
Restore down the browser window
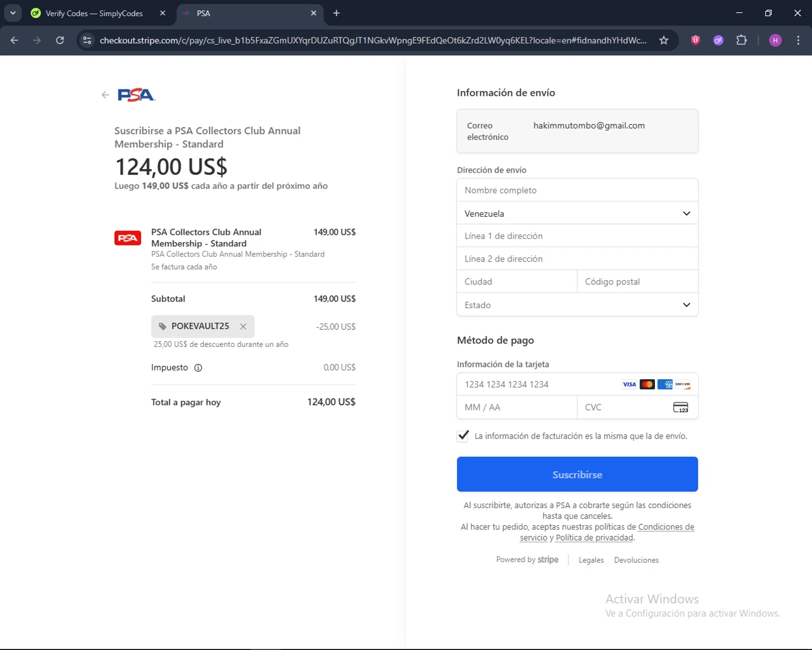[768, 13]
